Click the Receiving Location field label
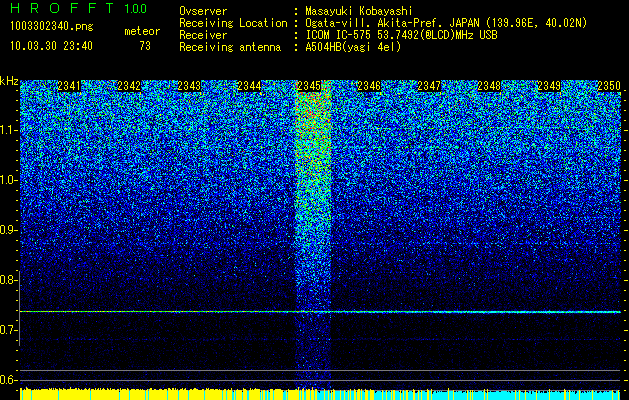 tap(233, 23)
